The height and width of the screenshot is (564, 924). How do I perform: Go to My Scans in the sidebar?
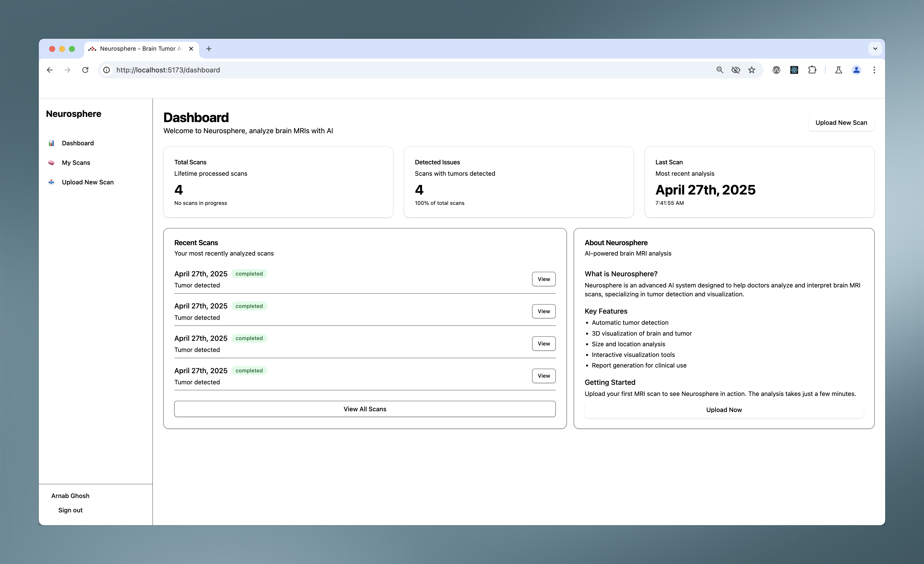[76, 163]
